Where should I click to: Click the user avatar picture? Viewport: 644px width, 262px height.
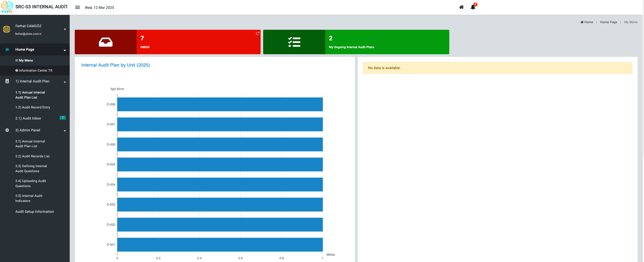click(x=7, y=29)
